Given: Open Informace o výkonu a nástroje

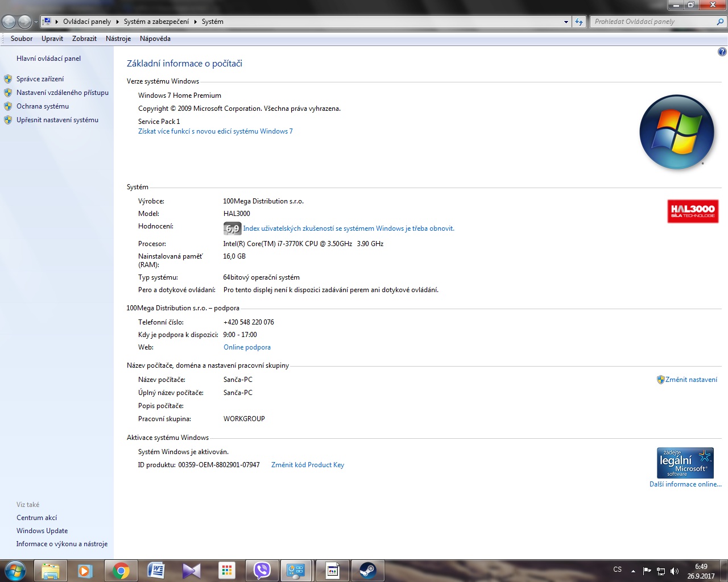Looking at the screenshot, I should tap(62, 544).
